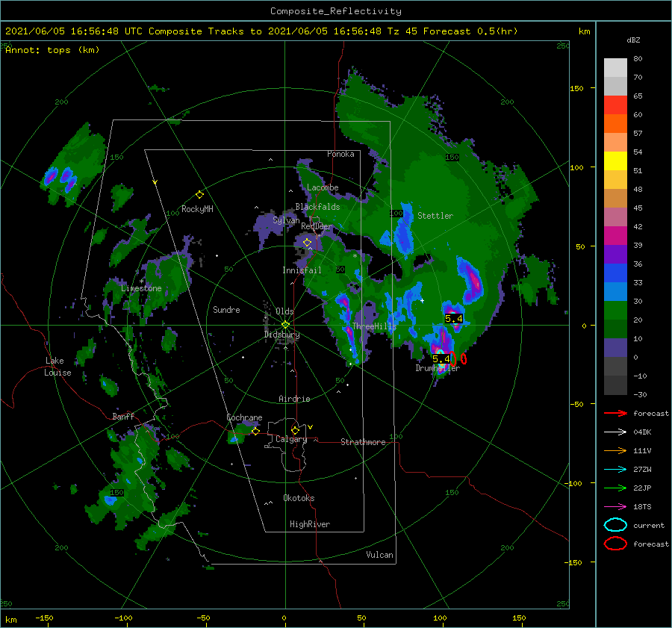Select the magenta swatch in dBZ scale
This screenshot has height=628, width=672.
(615, 236)
